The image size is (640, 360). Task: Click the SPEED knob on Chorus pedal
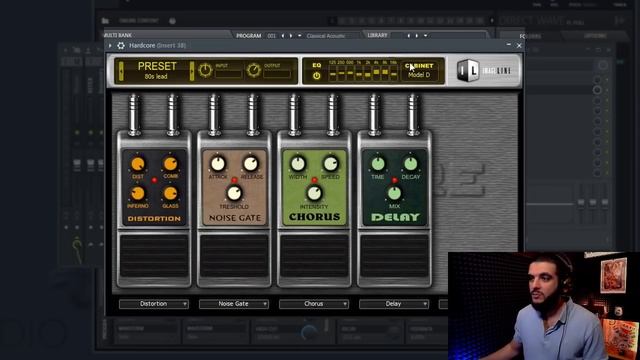point(331,164)
